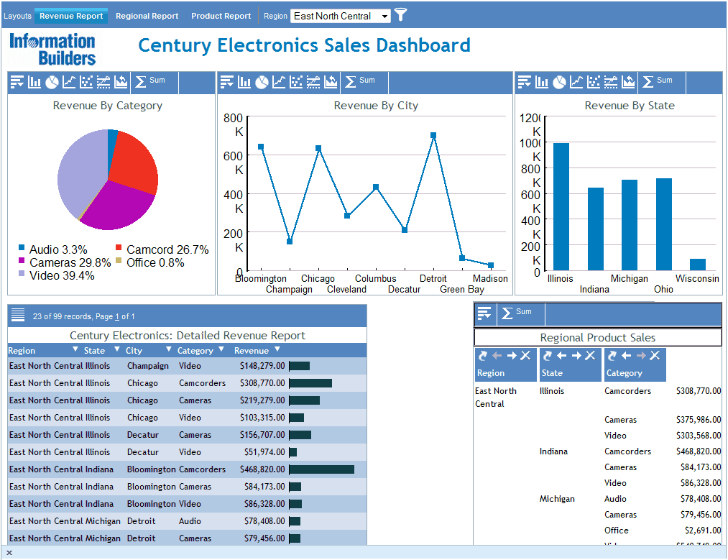The image size is (728, 560).
Task: Click the Video 39.4% legend swatch
Action: [x=22, y=273]
